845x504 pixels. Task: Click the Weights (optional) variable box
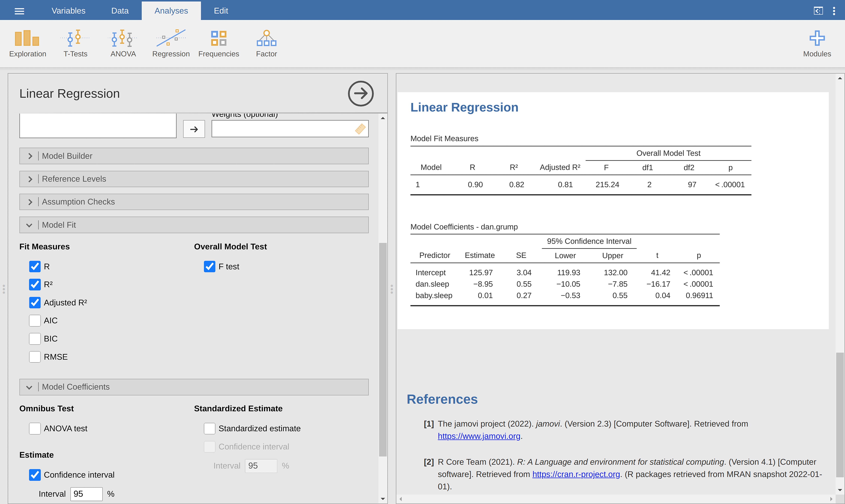point(290,129)
